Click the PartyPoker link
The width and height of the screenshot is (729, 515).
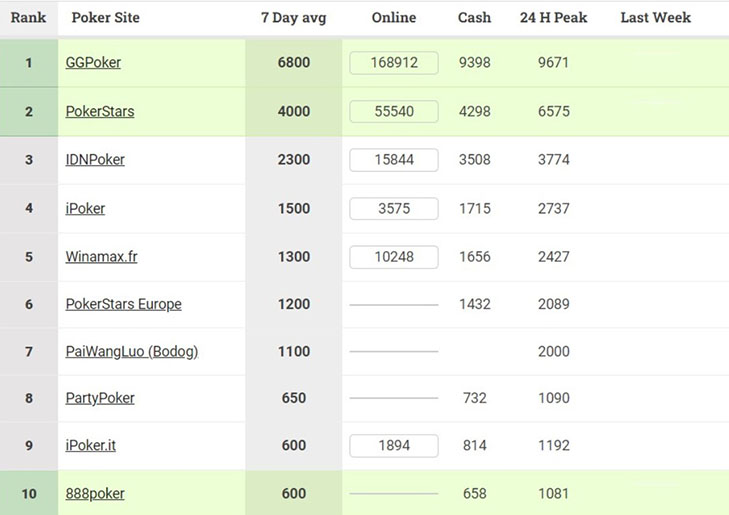coord(100,398)
